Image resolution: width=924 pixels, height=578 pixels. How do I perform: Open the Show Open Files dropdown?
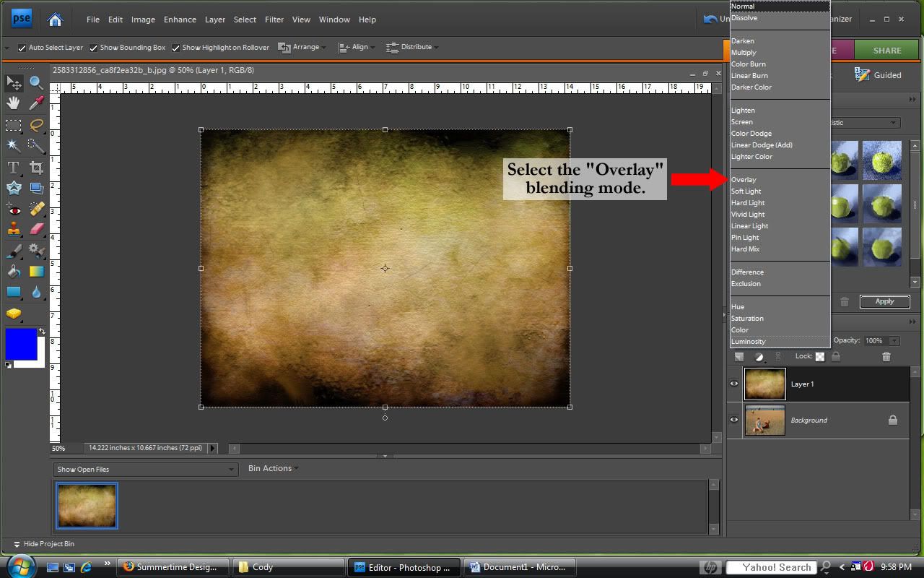(x=146, y=470)
